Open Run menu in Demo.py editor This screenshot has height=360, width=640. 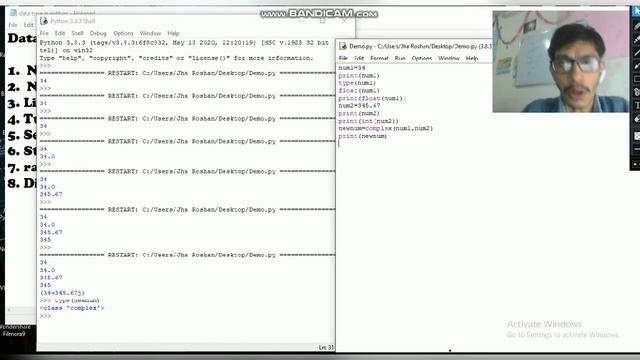coord(400,58)
